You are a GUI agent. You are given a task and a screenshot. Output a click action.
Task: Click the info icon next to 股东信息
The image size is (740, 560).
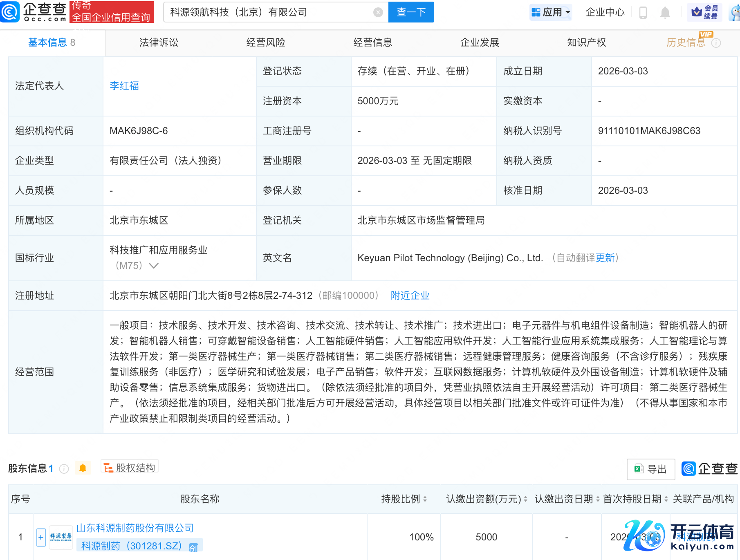click(x=64, y=468)
